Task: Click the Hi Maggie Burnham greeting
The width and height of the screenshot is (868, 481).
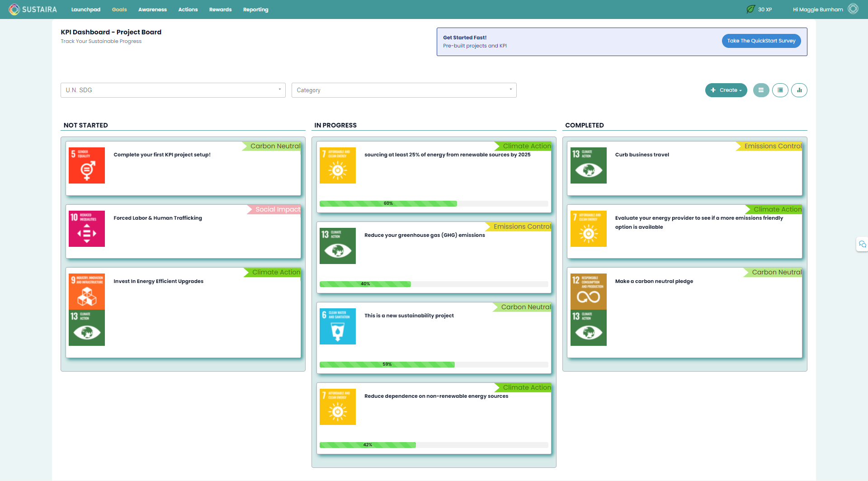Action: 818,9
